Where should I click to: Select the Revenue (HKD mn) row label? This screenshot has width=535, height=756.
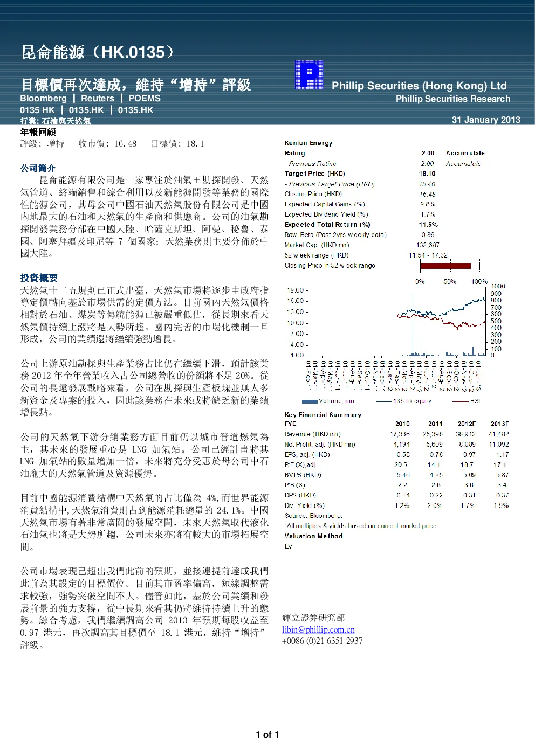(x=313, y=434)
